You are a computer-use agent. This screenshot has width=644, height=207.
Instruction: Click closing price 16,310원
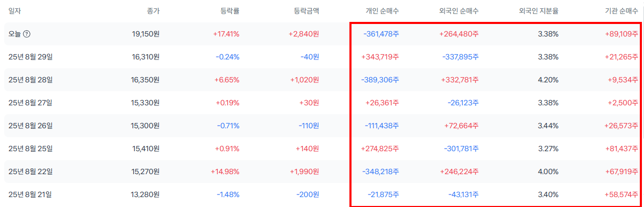146,57
